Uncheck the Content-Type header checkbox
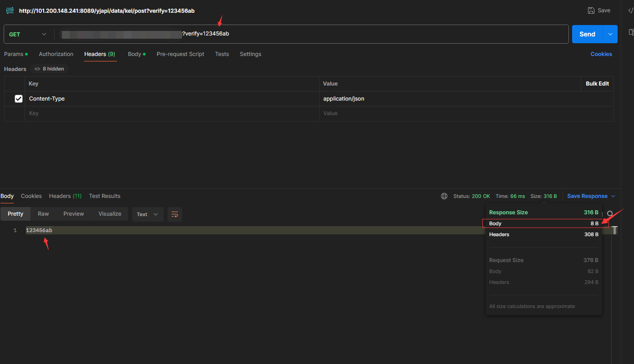The image size is (634, 364). (19, 99)
